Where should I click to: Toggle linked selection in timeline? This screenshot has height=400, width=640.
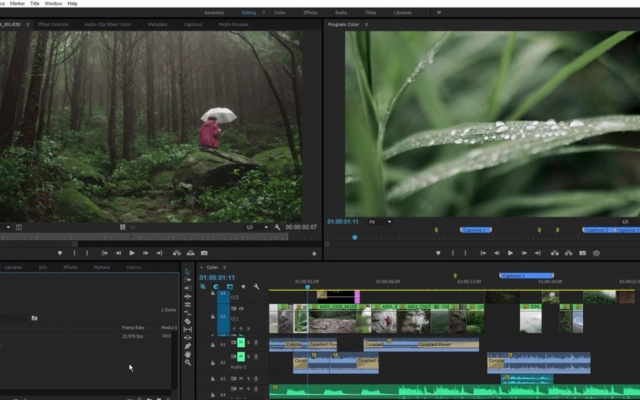(x=230, y=287)
